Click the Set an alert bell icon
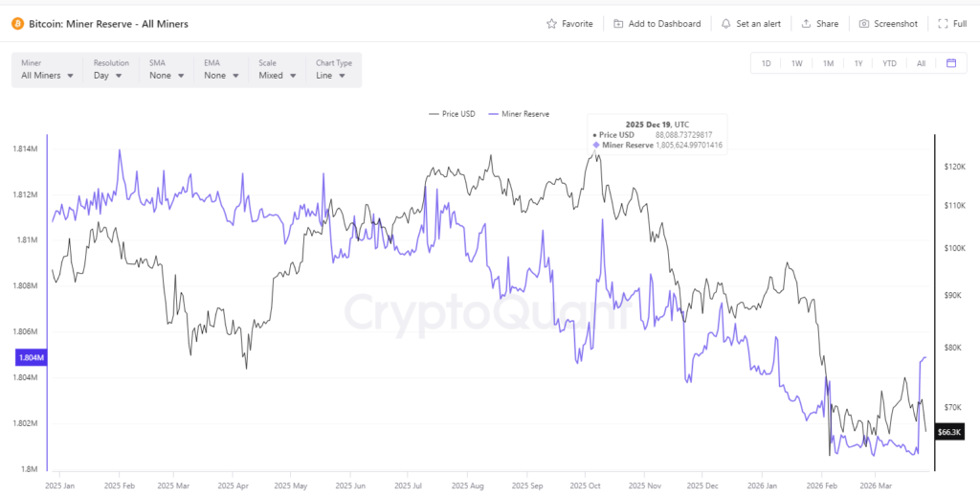The image size is (980, 498). click(726, 23)
